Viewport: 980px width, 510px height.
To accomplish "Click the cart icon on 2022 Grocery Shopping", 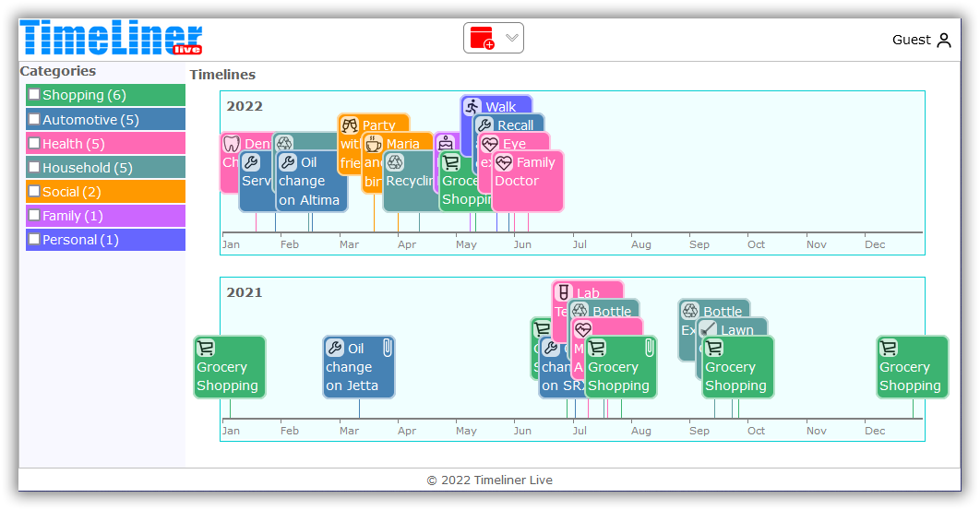I will (450, 163).
